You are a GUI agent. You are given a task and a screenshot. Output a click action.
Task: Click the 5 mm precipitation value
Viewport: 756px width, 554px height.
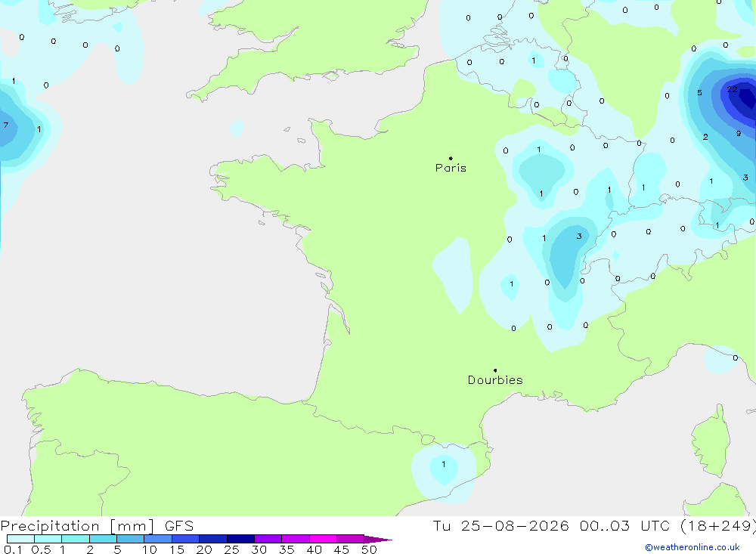coord(699,92)
